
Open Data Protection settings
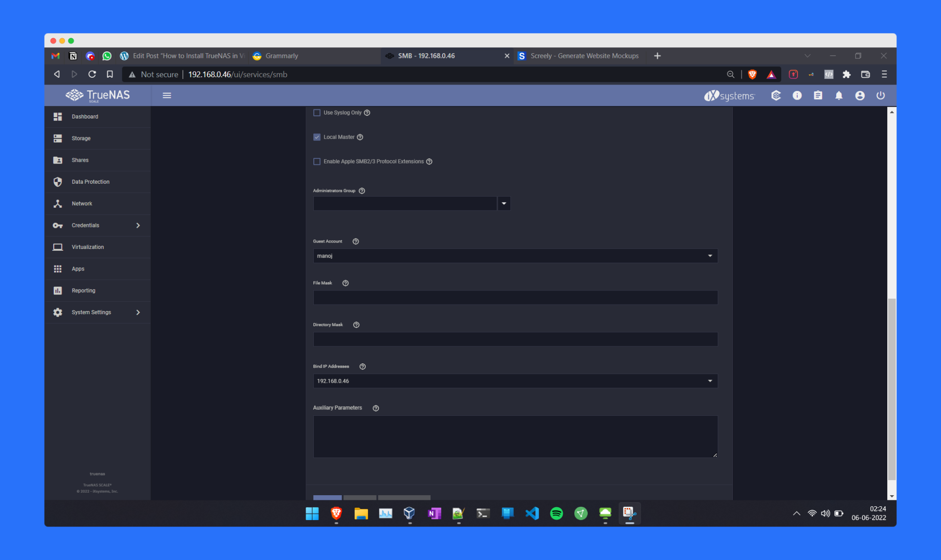point(90,181)
